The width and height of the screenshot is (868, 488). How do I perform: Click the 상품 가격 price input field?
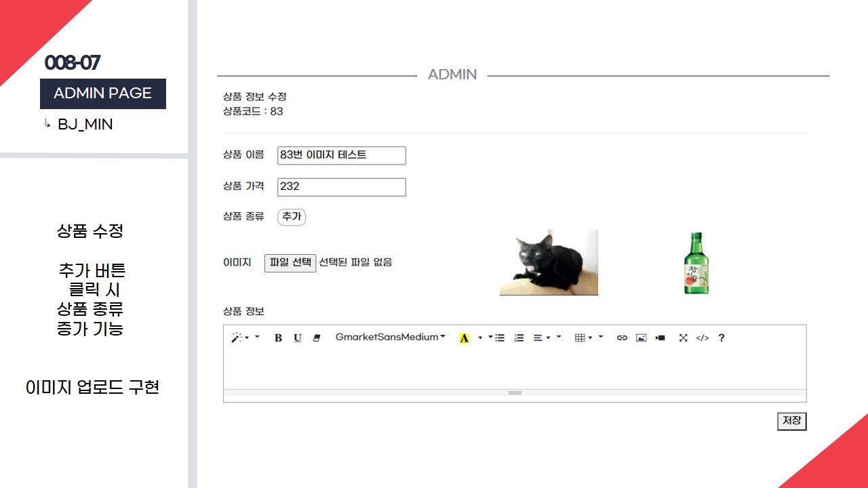tap(342, 187)
